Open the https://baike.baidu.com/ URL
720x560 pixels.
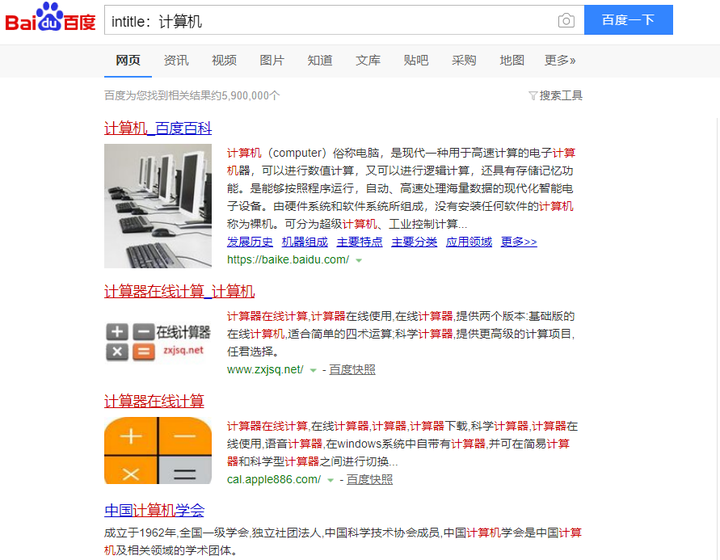click(288, 260)
